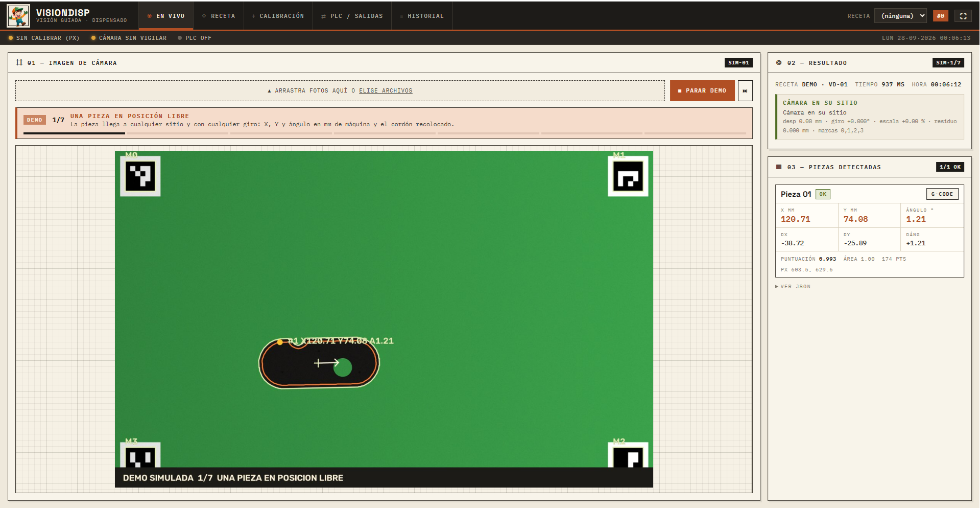Click the VisionDisp mascot logo
The image size is (980, 508).
point(18,16)
